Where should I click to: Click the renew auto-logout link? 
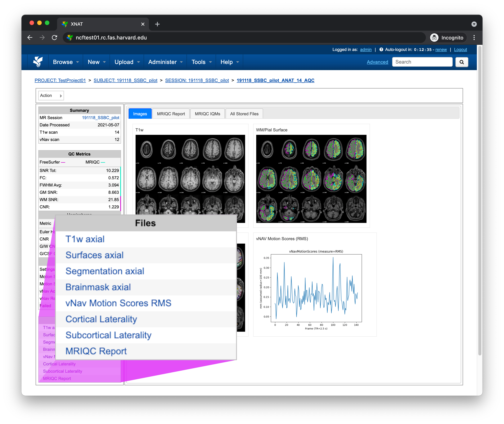click(441, 50)
